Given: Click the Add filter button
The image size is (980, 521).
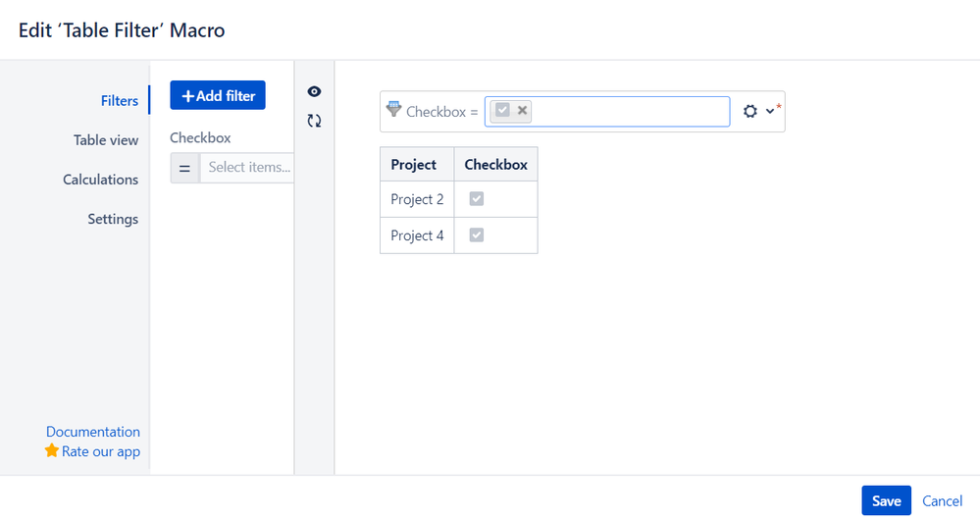Looking at the screenshot, I should pos(218,95).
